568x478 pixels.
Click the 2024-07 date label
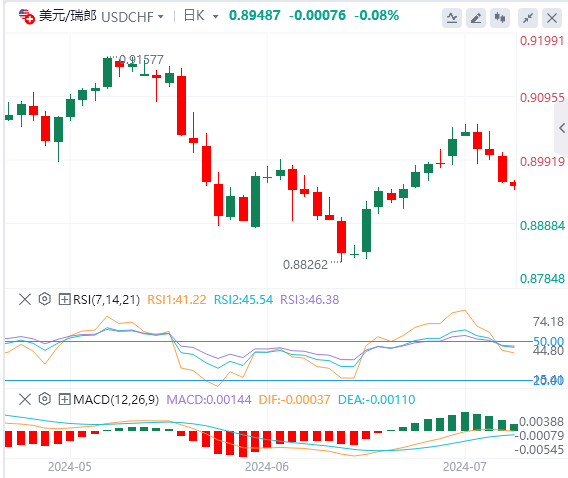coord(464,467)
